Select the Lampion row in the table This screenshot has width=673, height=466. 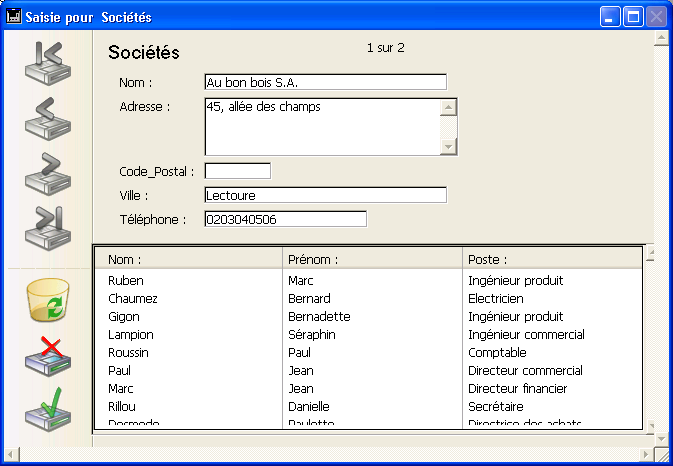point(130,335)
